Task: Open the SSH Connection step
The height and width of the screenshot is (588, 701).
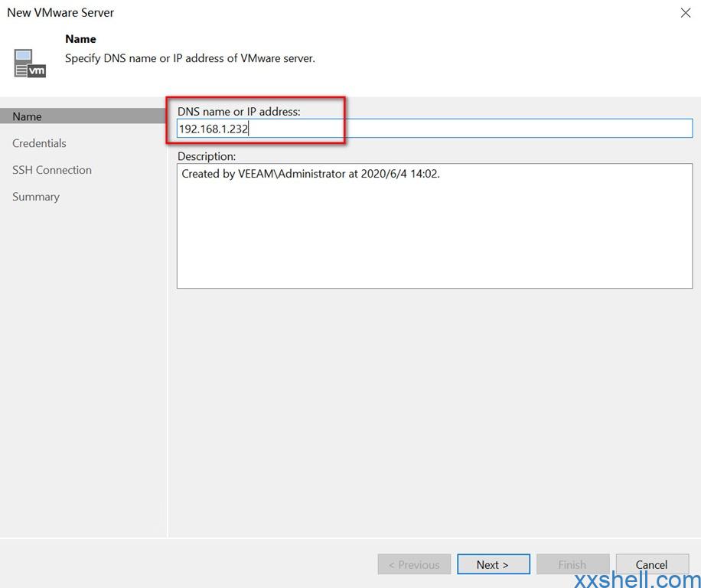Action: pyautogui.click(x=52, y=170)
